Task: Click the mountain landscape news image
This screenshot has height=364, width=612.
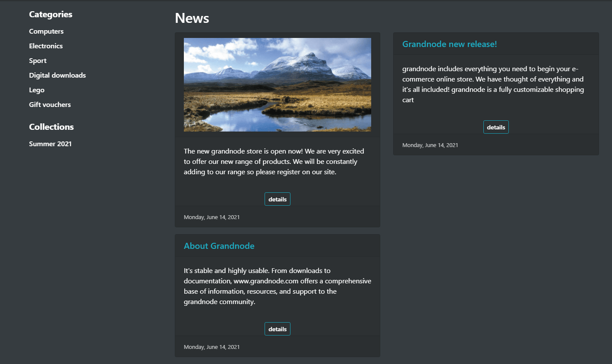Action: click(x=278, y=85)
